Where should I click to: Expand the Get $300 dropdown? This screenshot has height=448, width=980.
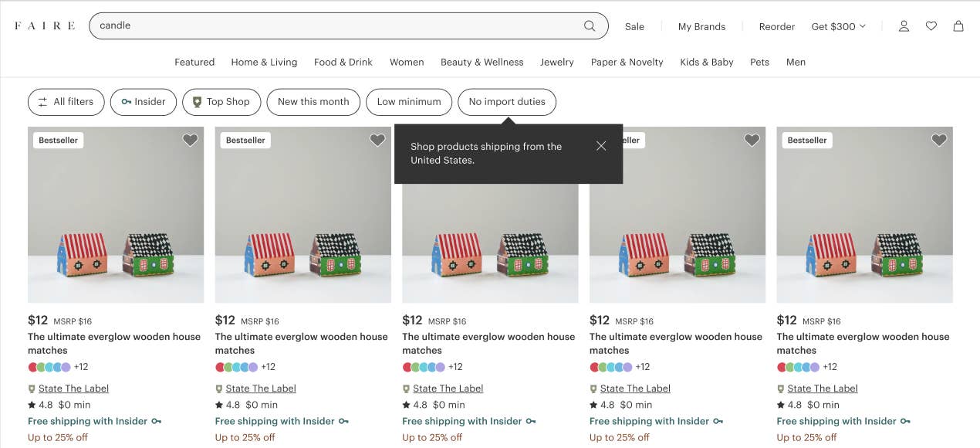pos(838,26)
